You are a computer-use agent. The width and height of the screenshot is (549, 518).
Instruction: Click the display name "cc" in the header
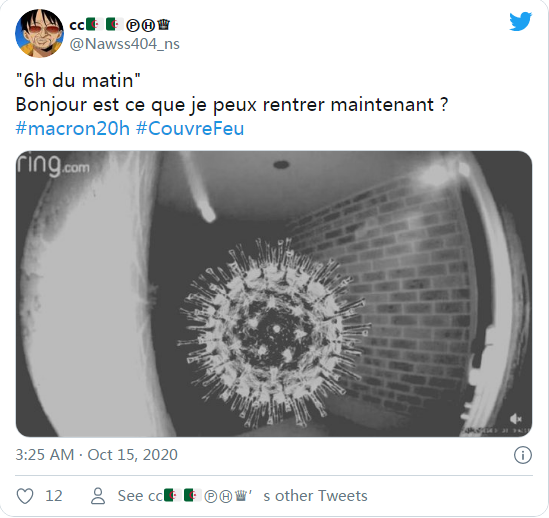[77, 25]
